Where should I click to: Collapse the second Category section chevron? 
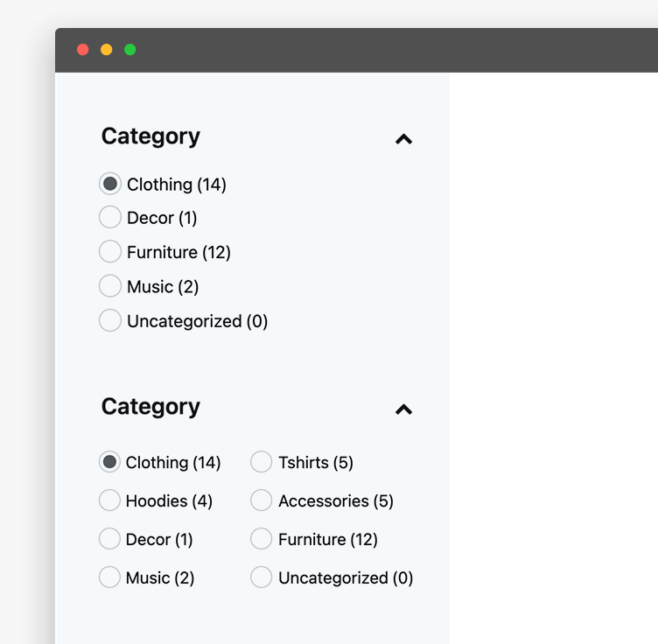403,409
